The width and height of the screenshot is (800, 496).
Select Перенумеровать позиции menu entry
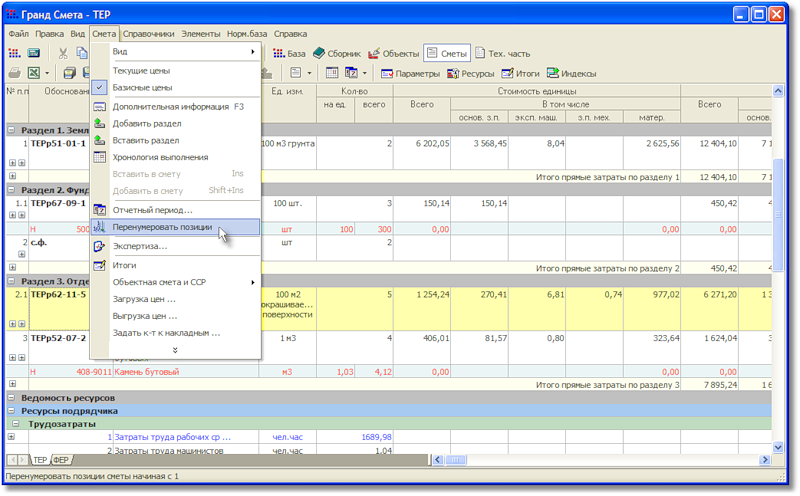(176, 227)
